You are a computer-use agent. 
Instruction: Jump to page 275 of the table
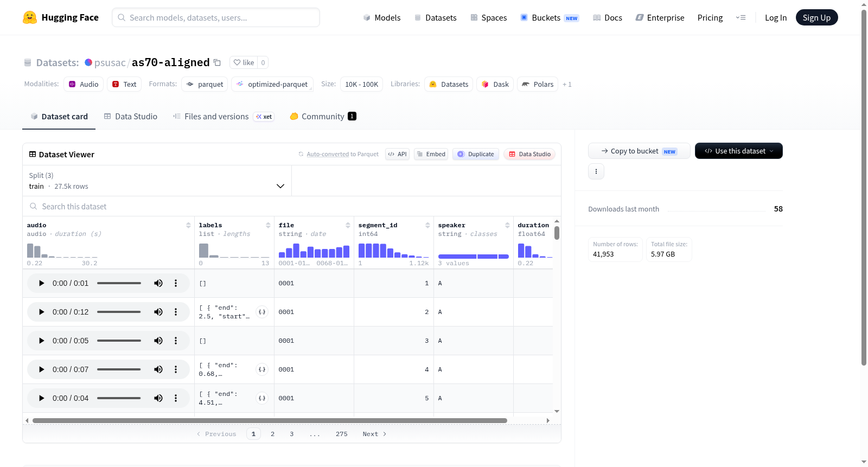(x=342, y=434)
